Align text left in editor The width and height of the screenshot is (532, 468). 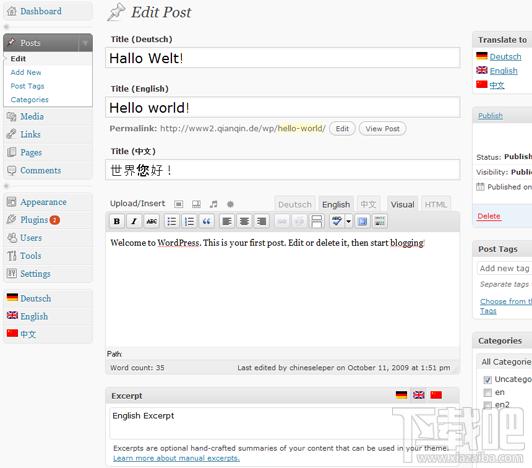(x=227, y=222)
